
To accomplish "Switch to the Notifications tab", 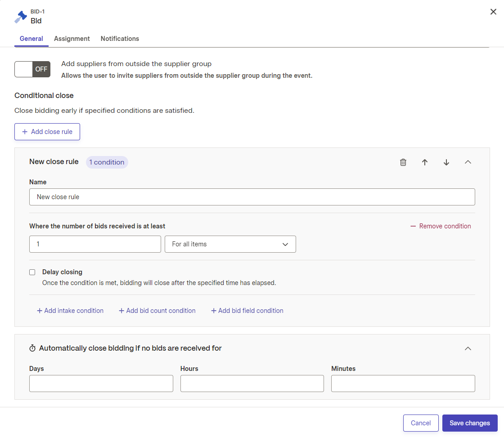I will coord(120,39).
